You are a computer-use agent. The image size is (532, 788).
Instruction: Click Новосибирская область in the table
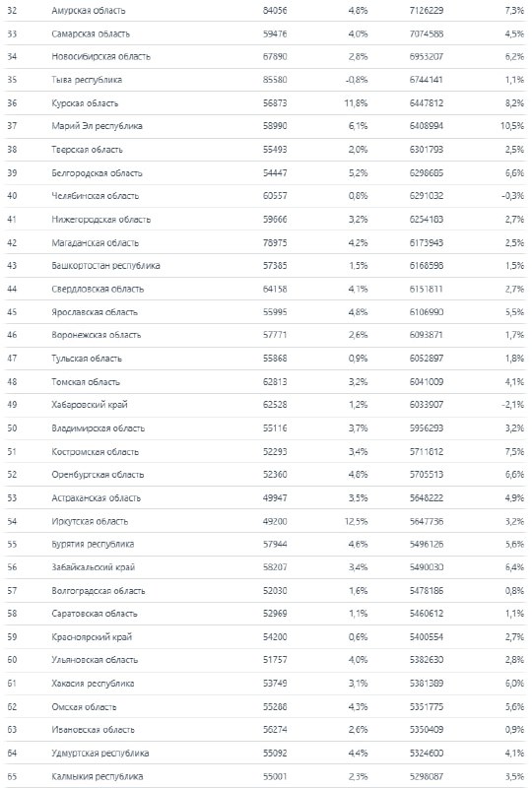pyautogui.click(x=100, y=57)
